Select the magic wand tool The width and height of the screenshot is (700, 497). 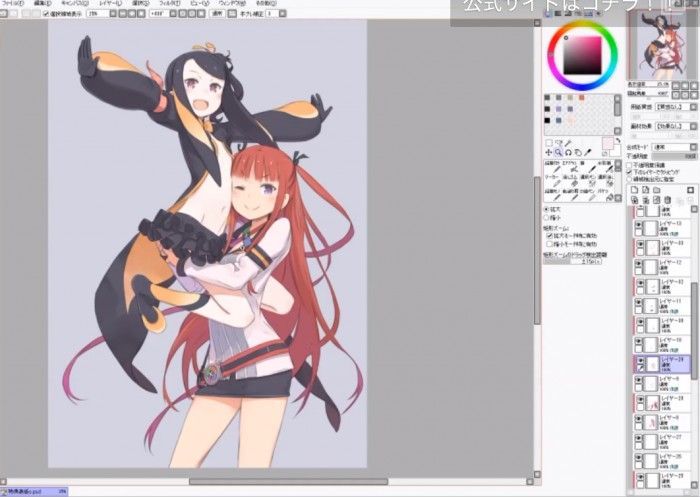pos(568,143)
